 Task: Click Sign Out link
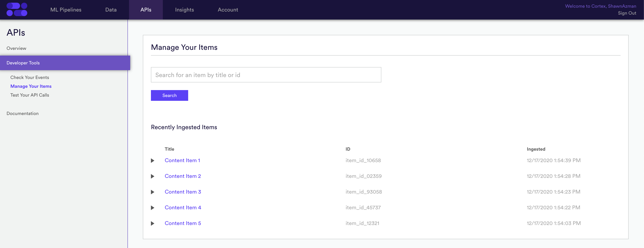627,13
